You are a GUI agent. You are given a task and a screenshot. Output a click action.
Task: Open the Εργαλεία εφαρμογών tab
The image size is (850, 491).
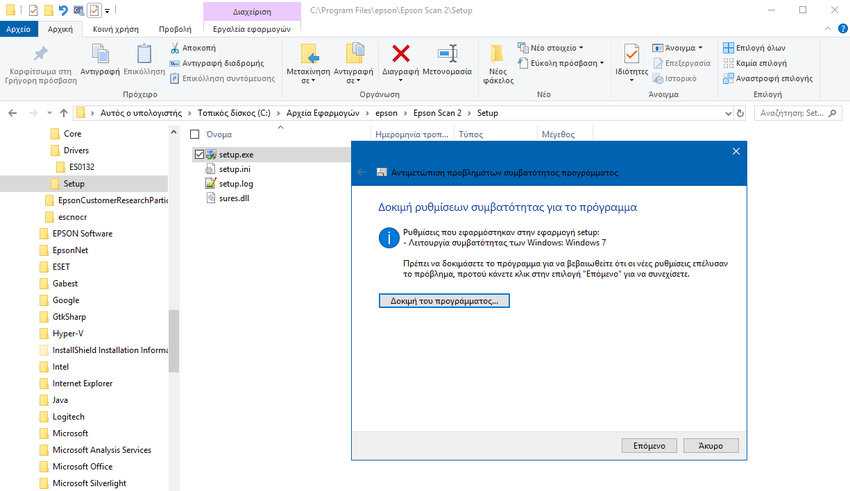pos(252,29)
